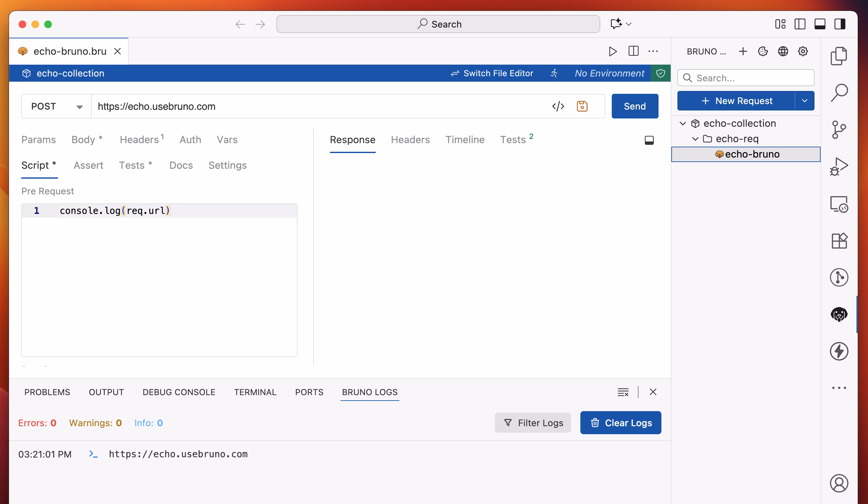Toggle the bottom panel visibility icon
This screenshot has height=504, width=868.
click(x=820, y=24)
